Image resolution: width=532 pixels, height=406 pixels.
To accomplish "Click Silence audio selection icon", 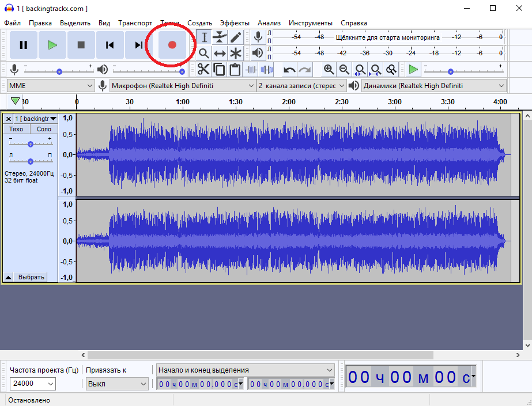I will [267, 70].
